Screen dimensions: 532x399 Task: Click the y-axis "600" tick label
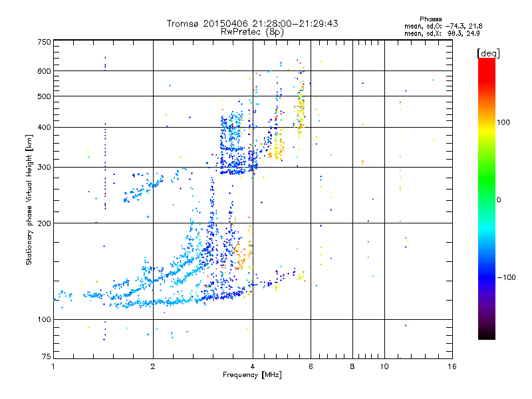44,71
